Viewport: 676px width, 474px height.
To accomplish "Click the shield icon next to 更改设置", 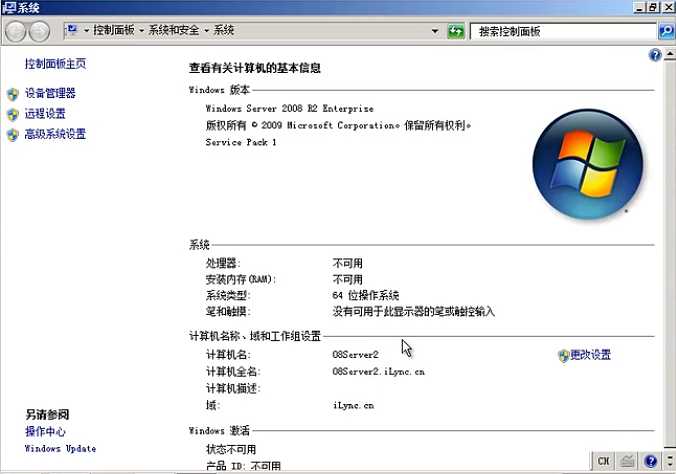I will pos(563,356).
